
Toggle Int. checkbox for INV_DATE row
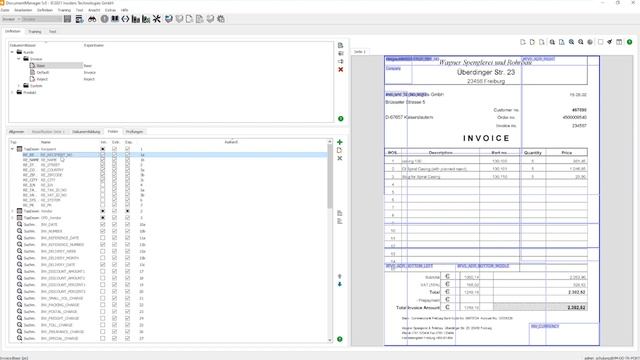[x=102, y=224]
